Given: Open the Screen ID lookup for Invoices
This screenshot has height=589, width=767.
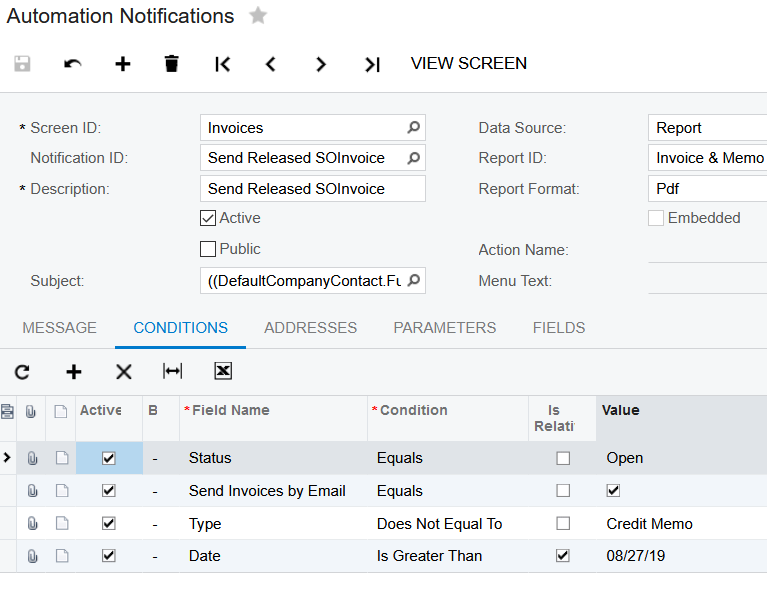Looking at the screenshot, I should click(414, 128).
